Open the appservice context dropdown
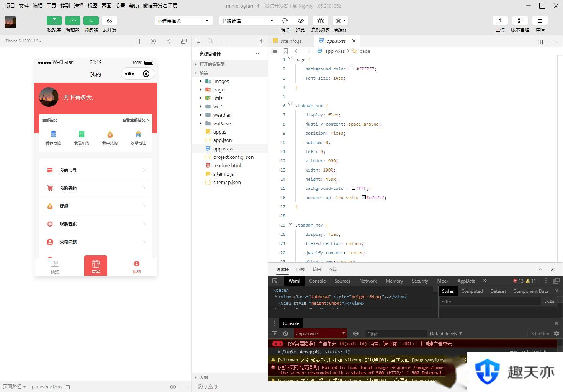This screenshot has width=563, height=392. [x=320, y=333]
